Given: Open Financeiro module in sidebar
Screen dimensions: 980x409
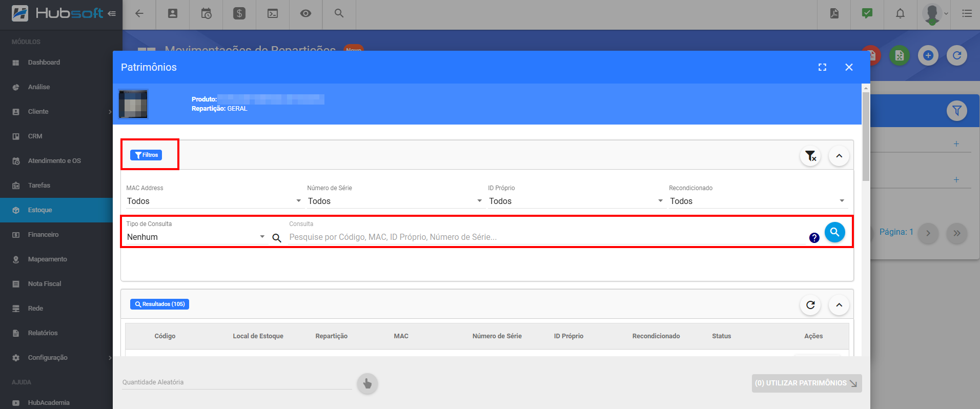Looking at the screenshot, I should coord(56,235).
